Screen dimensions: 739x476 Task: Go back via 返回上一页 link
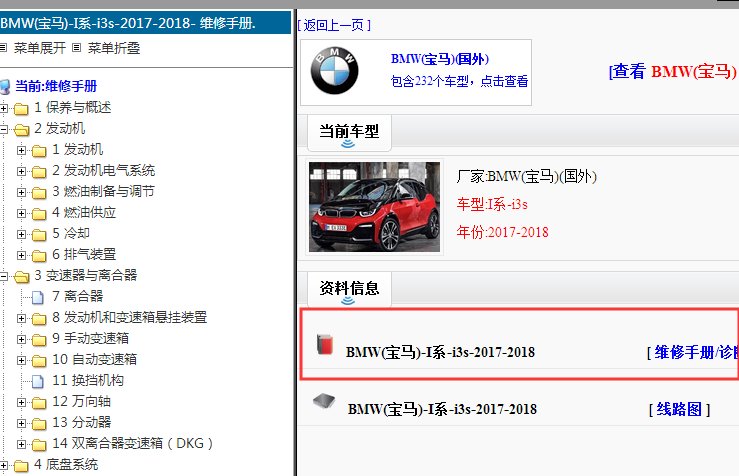pyautogui.click(x=334, y=25)
